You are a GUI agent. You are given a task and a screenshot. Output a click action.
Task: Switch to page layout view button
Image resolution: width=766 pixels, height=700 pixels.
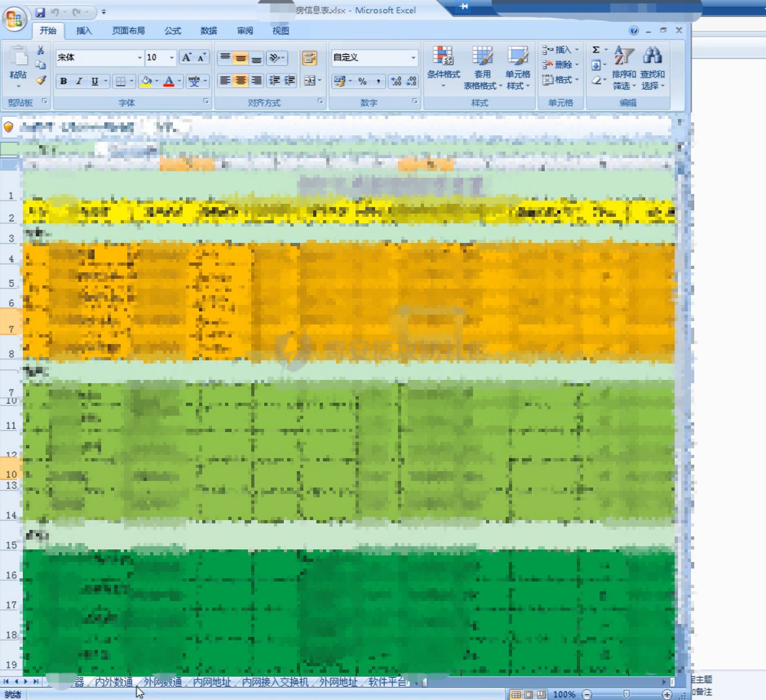click(x=528, y=694)
